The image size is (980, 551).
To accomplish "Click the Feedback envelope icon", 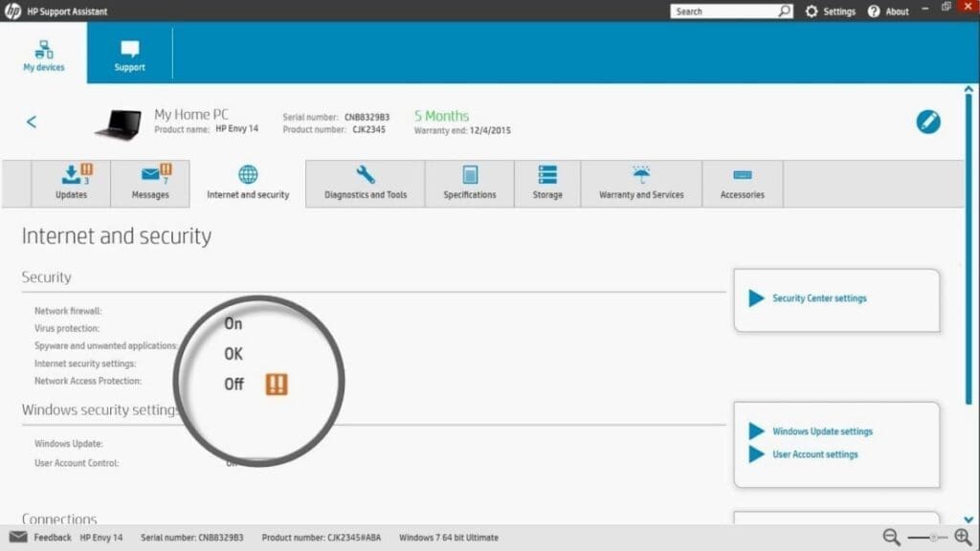I will point(18,537).
